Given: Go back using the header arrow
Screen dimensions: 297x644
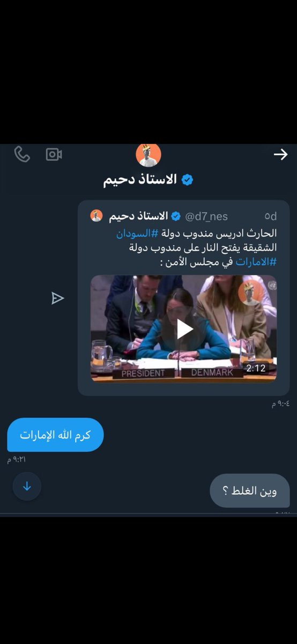Looking at the screenshot, I should (280, 155).
